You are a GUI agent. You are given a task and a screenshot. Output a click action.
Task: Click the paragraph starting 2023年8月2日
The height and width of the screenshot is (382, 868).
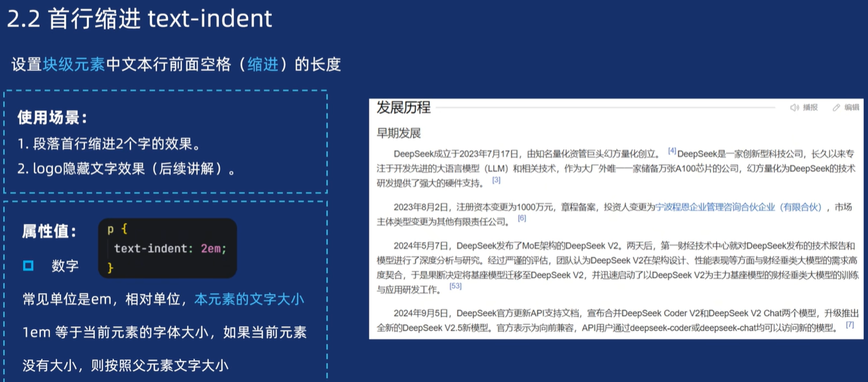click(615, 214)
